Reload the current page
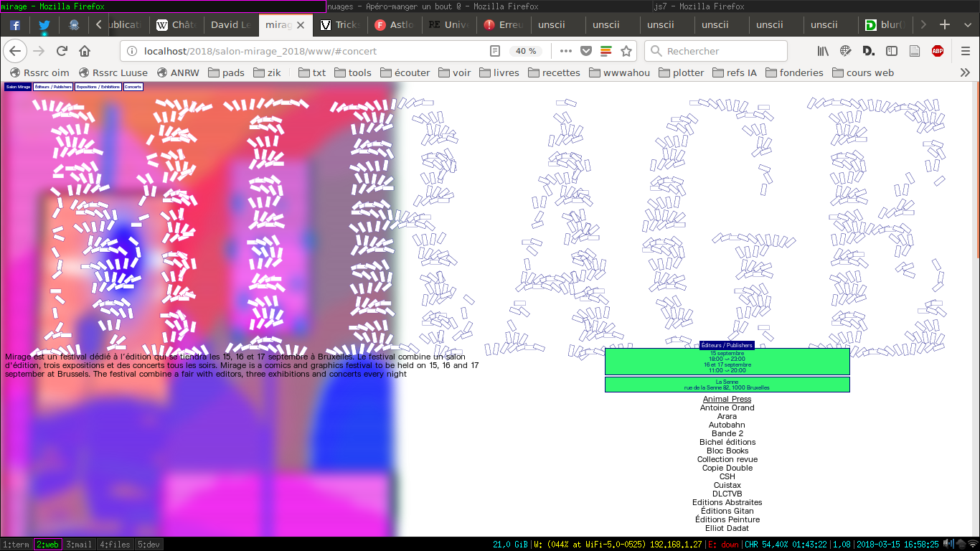 click(62, 51)
